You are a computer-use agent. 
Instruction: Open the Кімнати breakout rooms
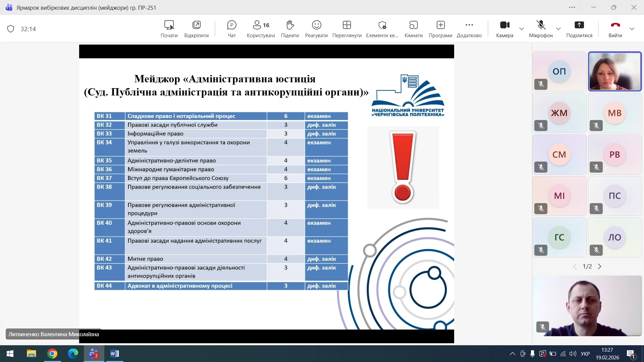pos(413,28)
